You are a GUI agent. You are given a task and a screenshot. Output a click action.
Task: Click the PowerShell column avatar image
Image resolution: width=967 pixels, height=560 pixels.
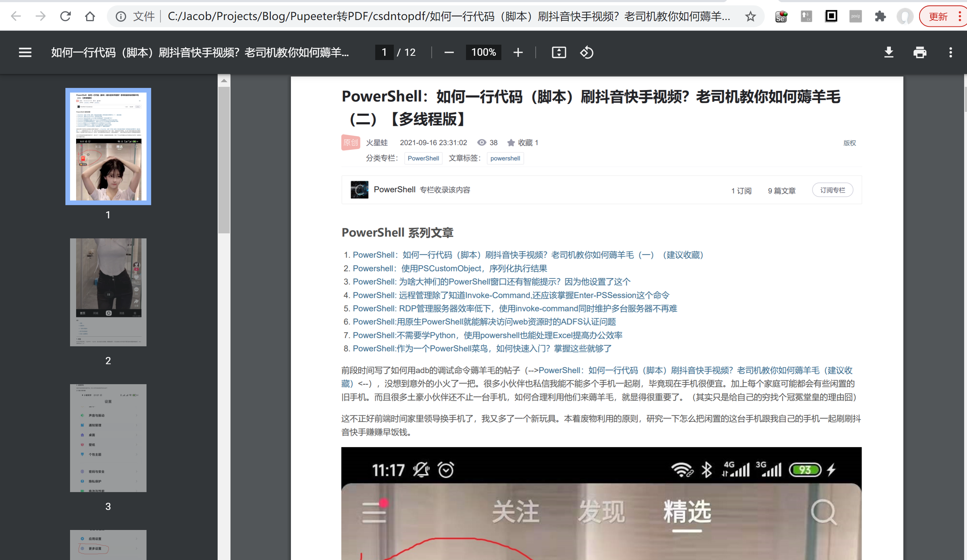(x=359, y=190)
